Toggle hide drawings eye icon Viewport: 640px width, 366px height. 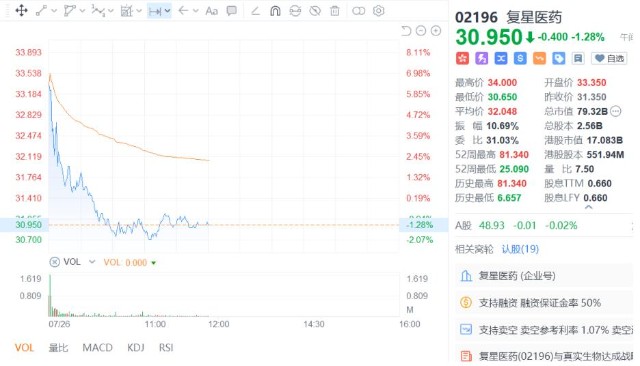(x=315, y=11)
